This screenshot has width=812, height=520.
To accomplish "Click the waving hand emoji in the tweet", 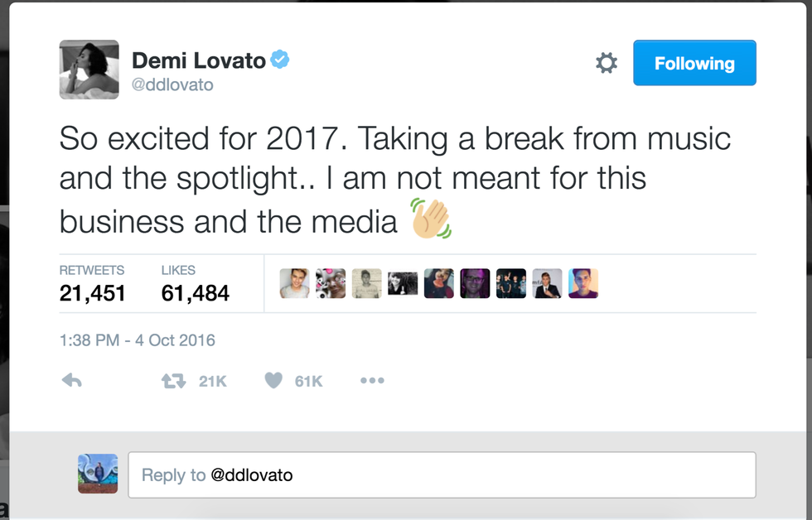I will click(431, 220).
